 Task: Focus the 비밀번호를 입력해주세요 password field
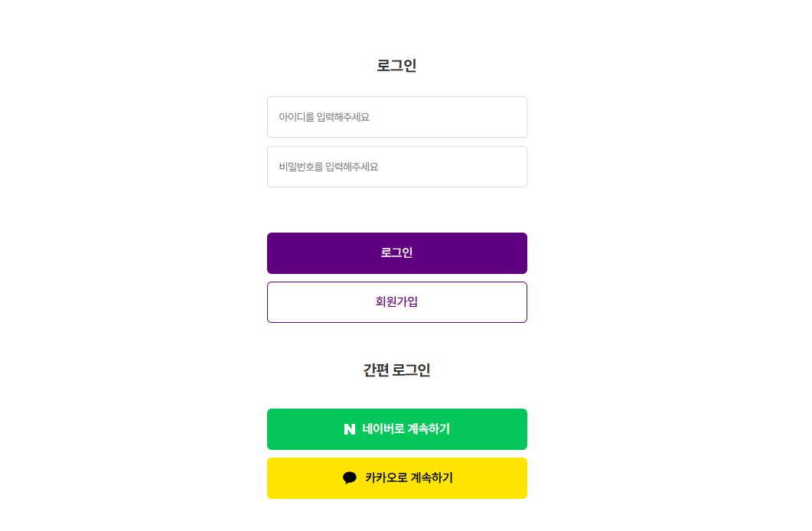click(x=396, y=167)
